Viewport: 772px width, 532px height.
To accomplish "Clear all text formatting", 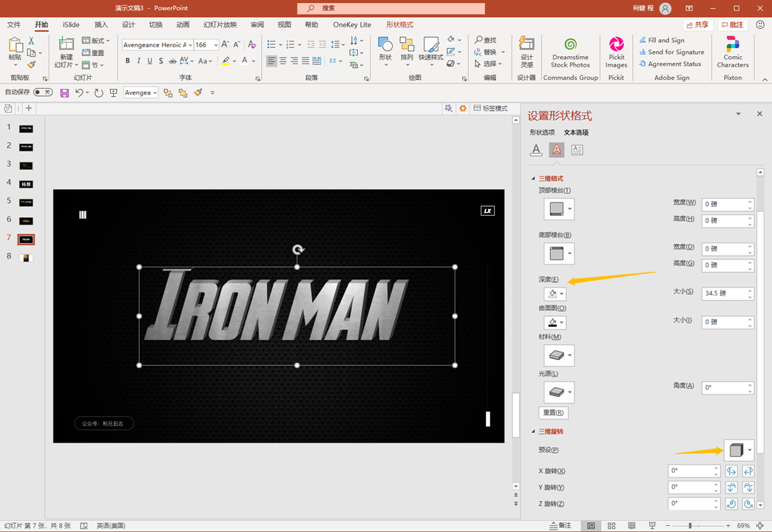I will 252,44.
